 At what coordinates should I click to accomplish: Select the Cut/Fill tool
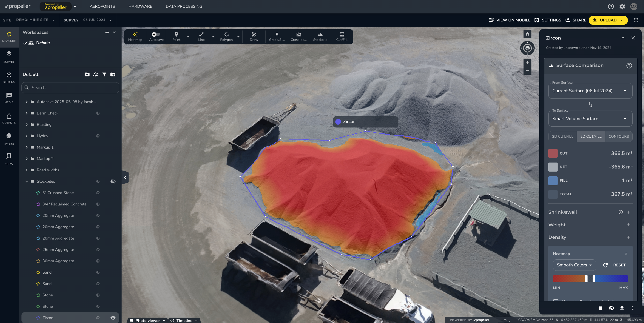342,36
